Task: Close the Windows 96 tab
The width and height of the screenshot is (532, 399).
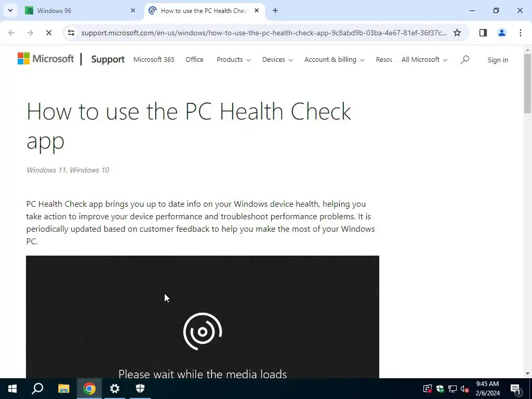Action: pos(133,10)
